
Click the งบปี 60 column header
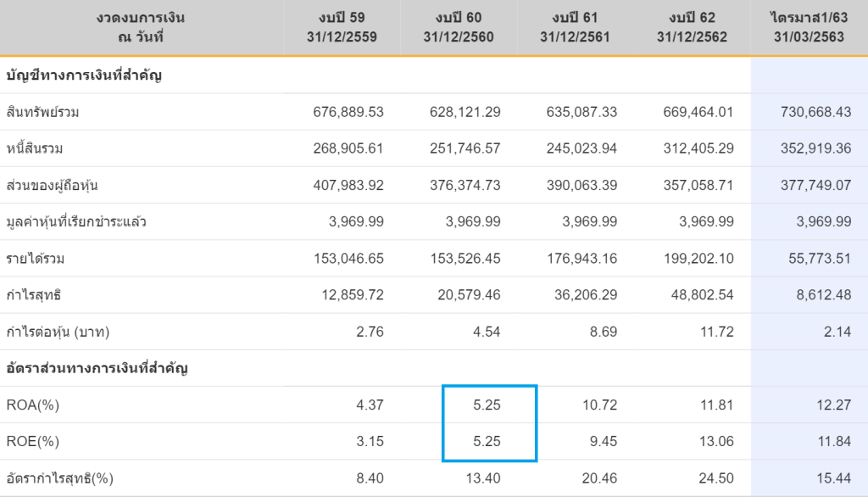tap(461, 28)
